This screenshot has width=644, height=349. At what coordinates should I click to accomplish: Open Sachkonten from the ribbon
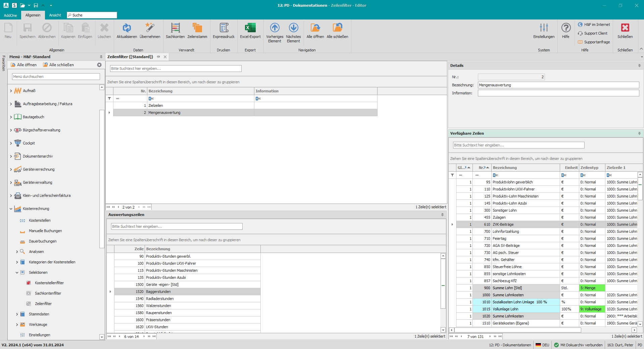(x=175, y=28)
